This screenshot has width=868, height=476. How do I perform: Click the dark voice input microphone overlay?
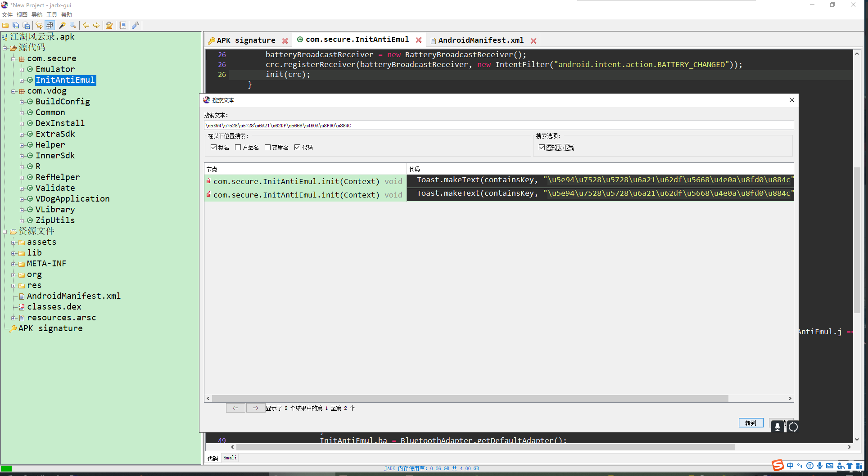777,427
